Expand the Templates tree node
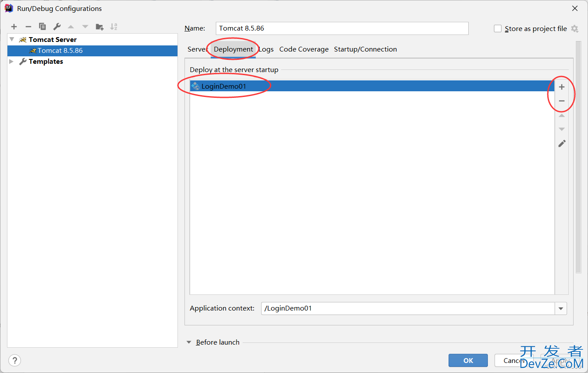Viewport: 588px width, 373px height. (12, 62)
